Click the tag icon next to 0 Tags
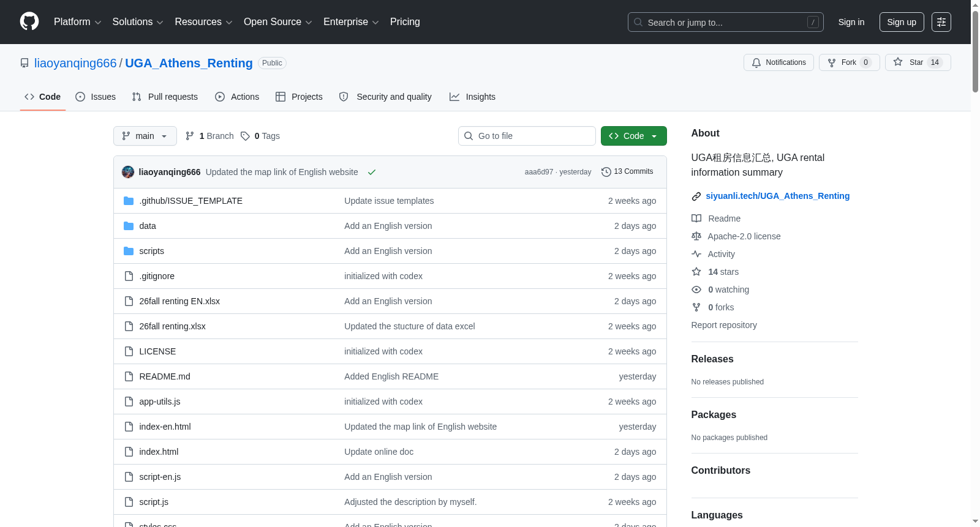This screenshot has height=527, width=980. (x=245, y=136)
